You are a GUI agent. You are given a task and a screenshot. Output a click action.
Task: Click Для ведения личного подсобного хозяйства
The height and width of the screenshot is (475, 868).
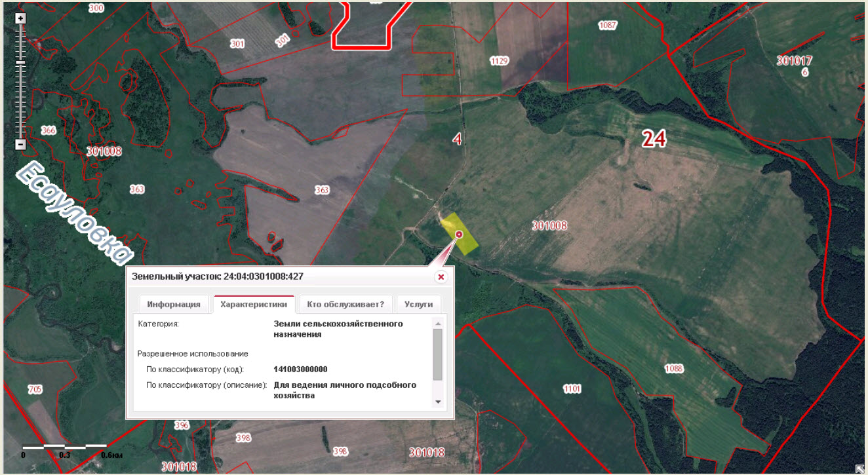(x=345, y=390)
